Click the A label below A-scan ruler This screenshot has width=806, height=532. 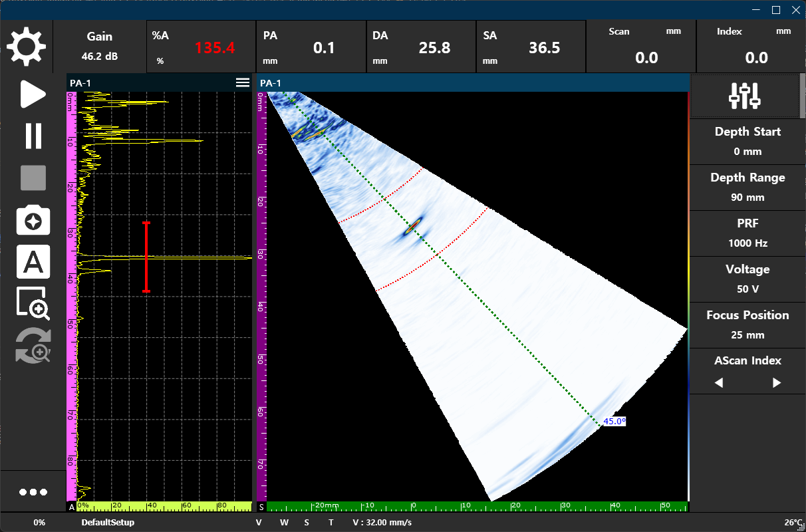tap(71, 507)
